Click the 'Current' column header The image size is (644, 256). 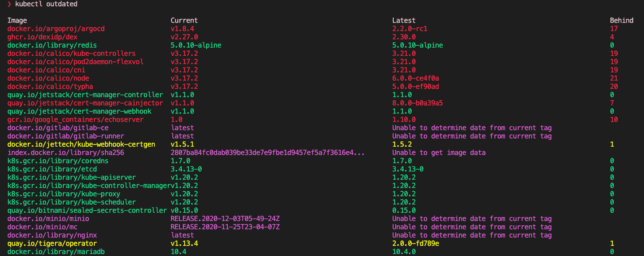[x=184, y=21]
